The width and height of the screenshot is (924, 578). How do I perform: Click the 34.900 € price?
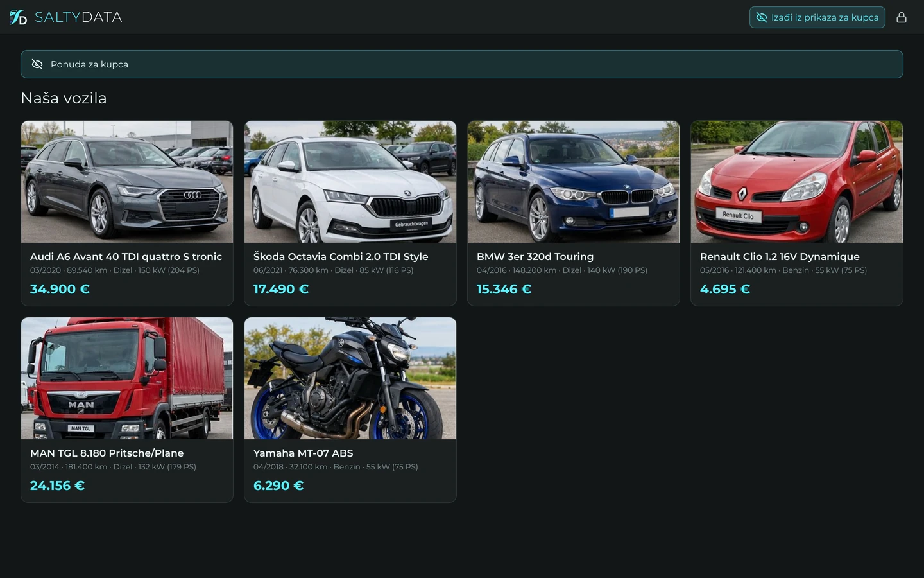click(x=60, y=289)
